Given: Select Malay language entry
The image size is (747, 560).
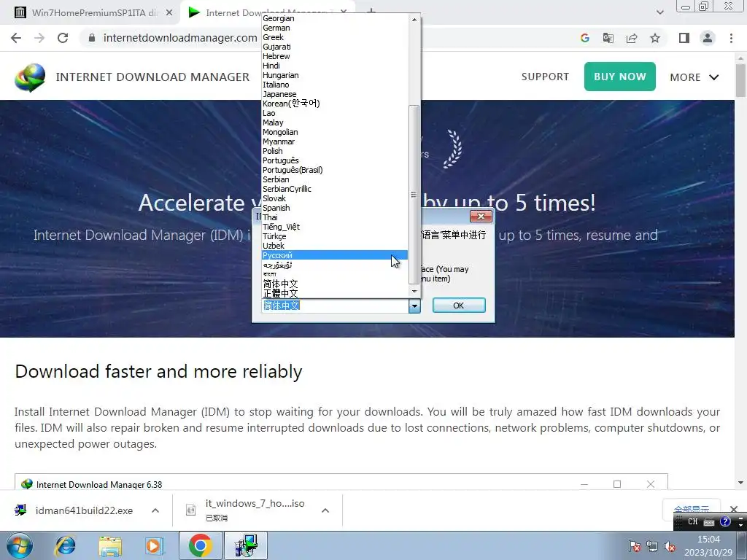Looking at the screenshot, I should (334, 122).
